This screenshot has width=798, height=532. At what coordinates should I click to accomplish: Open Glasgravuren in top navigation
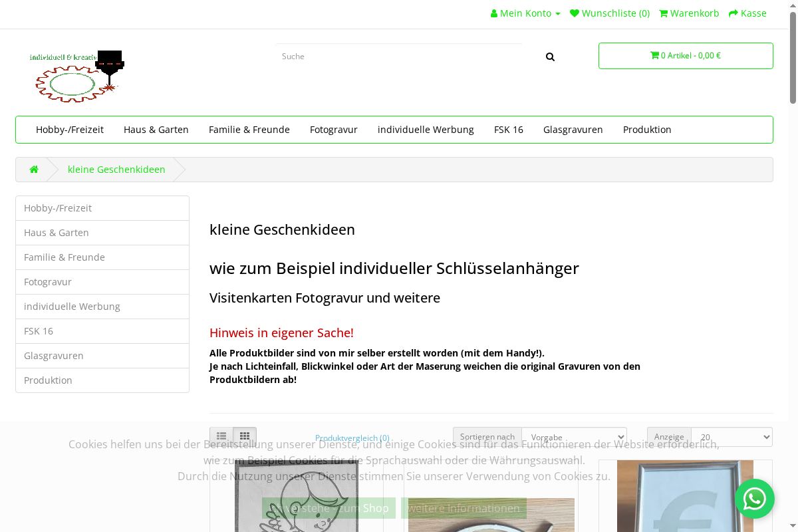pos(573,130)
